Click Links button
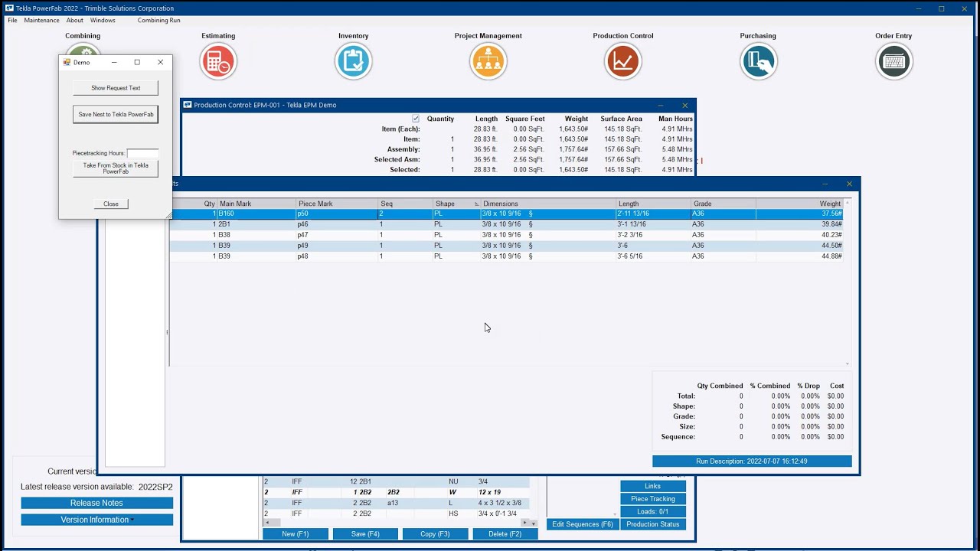The height and width of the screenshot is (551, 980). (653, 486)
